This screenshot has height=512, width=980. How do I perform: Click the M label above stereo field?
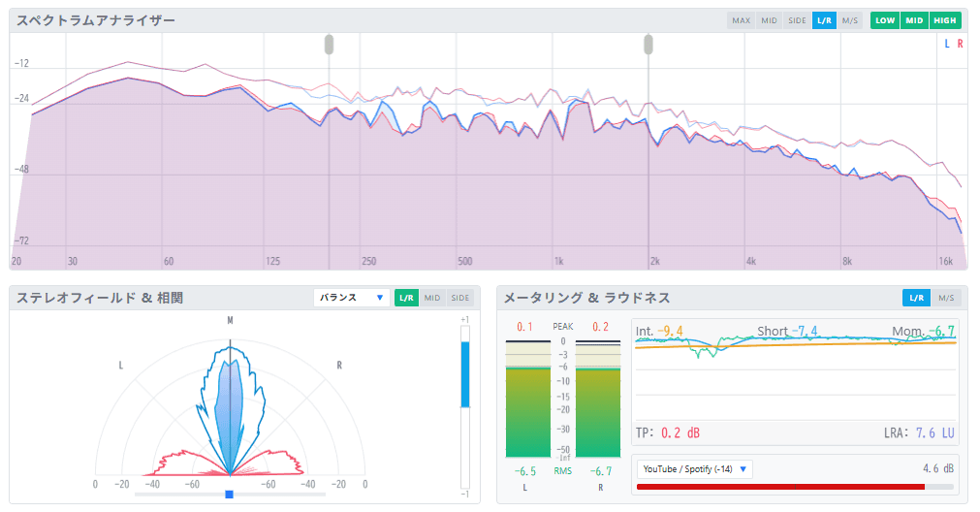point(230,320)
